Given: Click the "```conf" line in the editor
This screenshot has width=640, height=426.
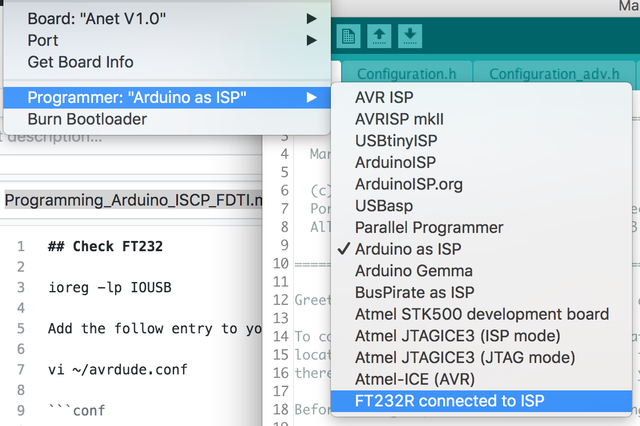Looking at the screenshot, I should 77,410.
